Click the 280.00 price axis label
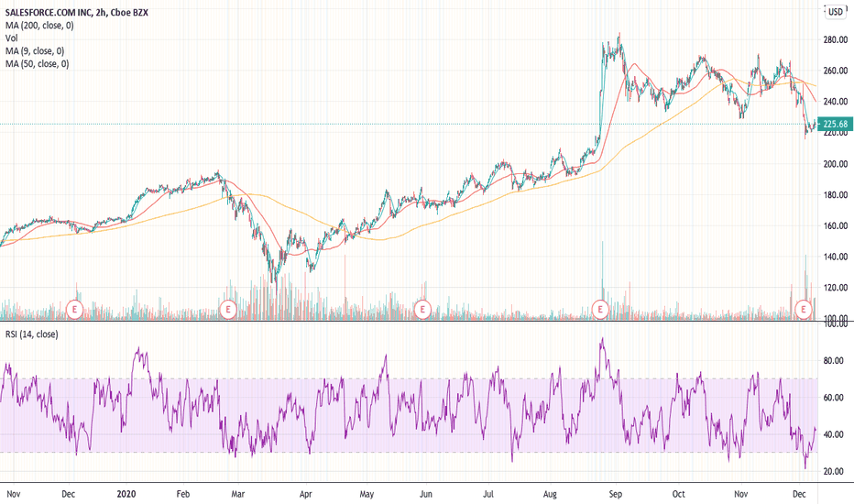This screenshot has width=854, height=504. coord(836,39)
